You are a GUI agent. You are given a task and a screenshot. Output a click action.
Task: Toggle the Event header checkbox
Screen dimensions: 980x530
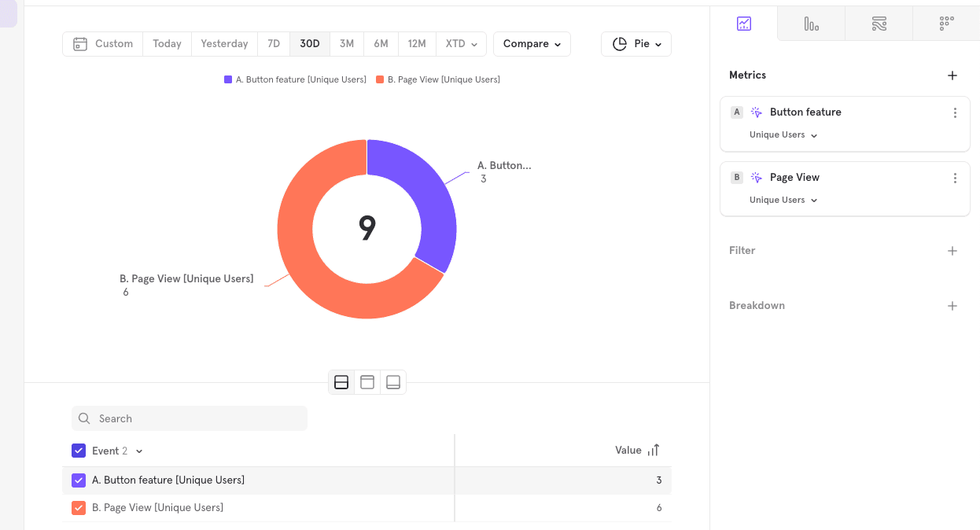coord(79,451)
